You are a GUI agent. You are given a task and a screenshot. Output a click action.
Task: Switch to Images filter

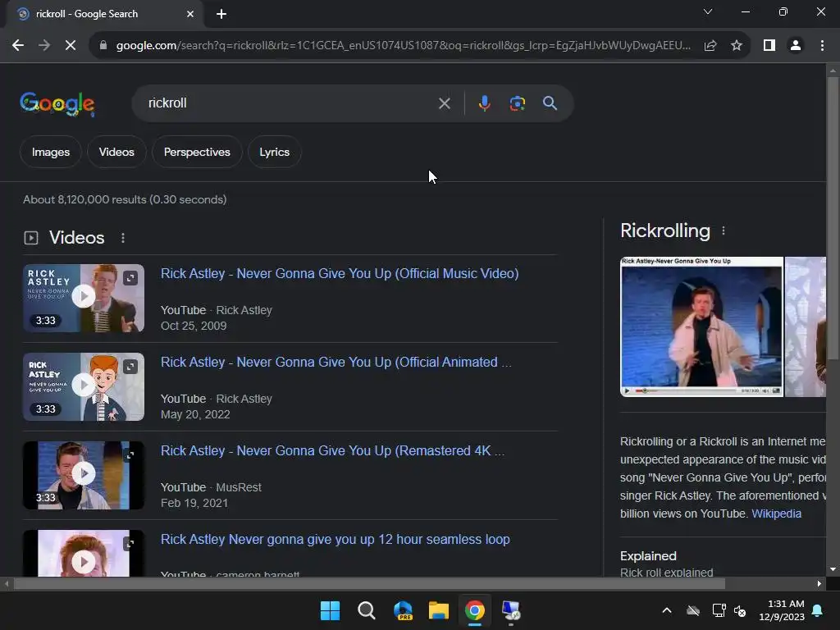pyautogui.click(x=51, y=152)
